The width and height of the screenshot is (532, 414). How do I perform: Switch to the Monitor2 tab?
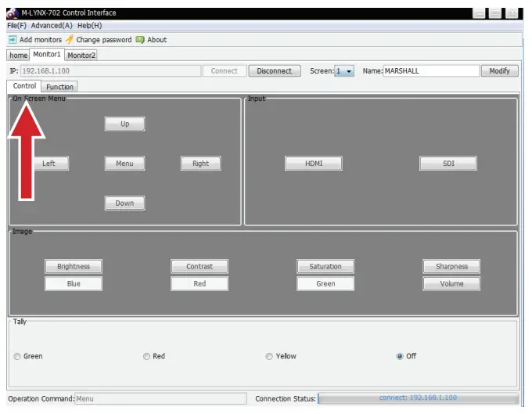click(81, 56)
